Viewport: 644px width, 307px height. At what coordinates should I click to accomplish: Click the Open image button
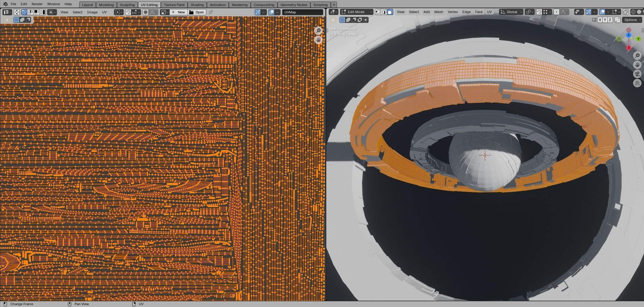[197, 12]
